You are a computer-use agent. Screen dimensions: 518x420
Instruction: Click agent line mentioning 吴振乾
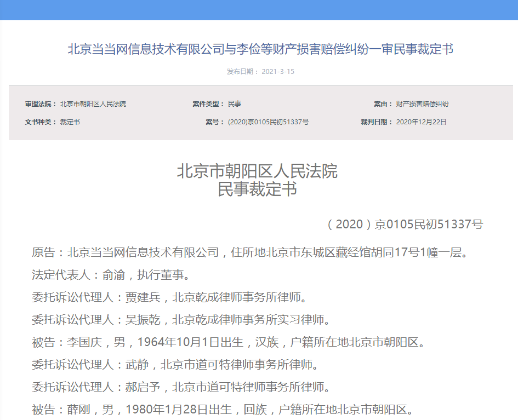point(181,320)
